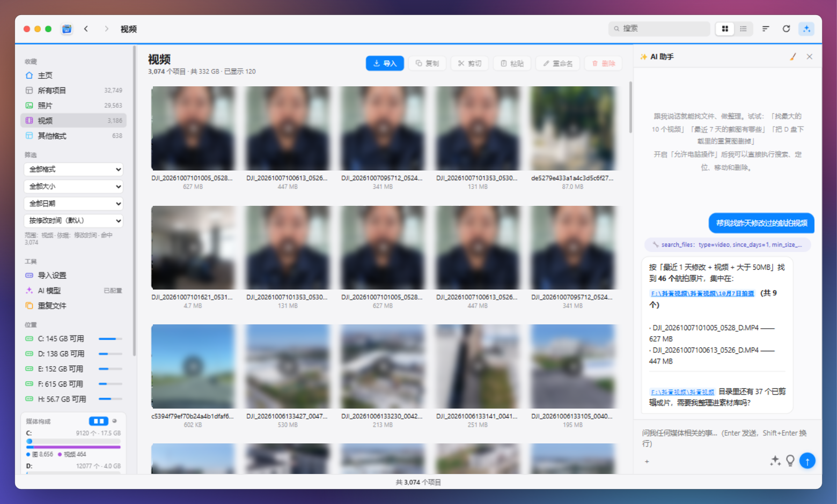Open the 全部大小 dropdown
This screenshot has width=837, height=504.
point(74,187)
